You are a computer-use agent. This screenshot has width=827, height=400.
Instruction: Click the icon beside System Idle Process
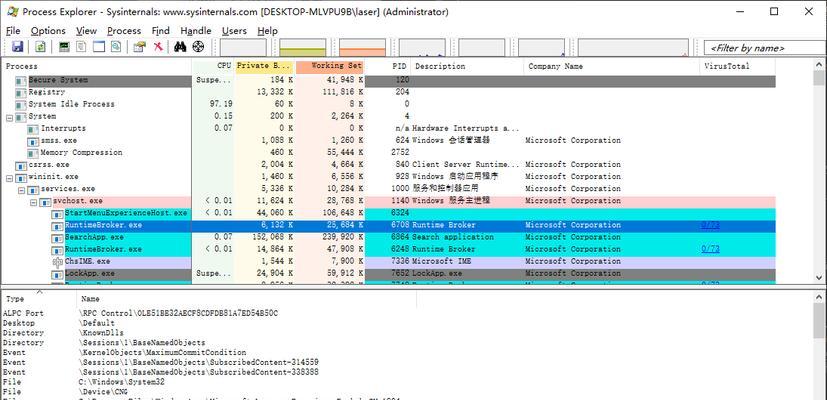tap(21, 105)
